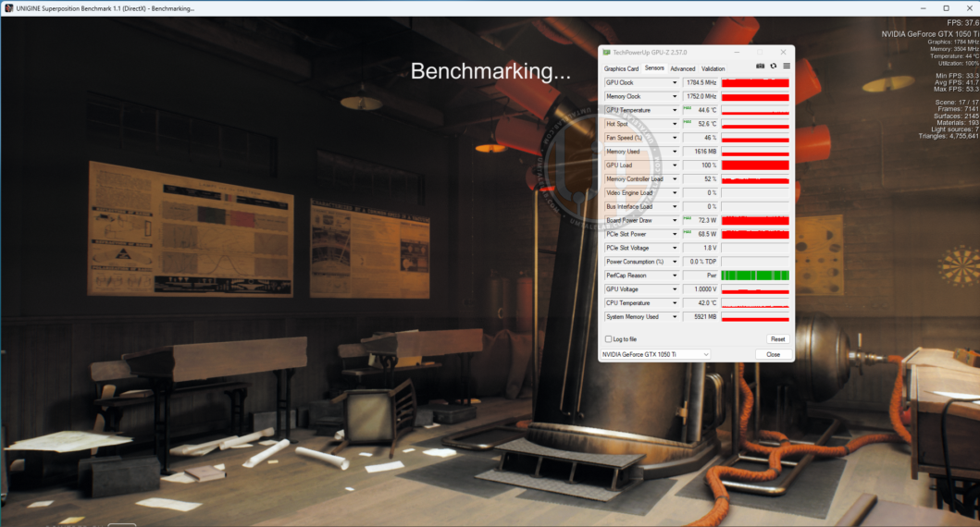This screenshot has width=980, height=527.
Task: Open the NVIDIA GeForce GTX 1050 Ti selector
Action: point(655,354)
